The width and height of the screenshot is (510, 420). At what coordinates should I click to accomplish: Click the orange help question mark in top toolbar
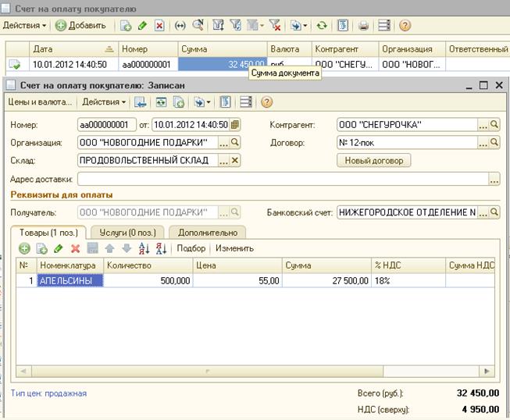click(x=405, y=25)
